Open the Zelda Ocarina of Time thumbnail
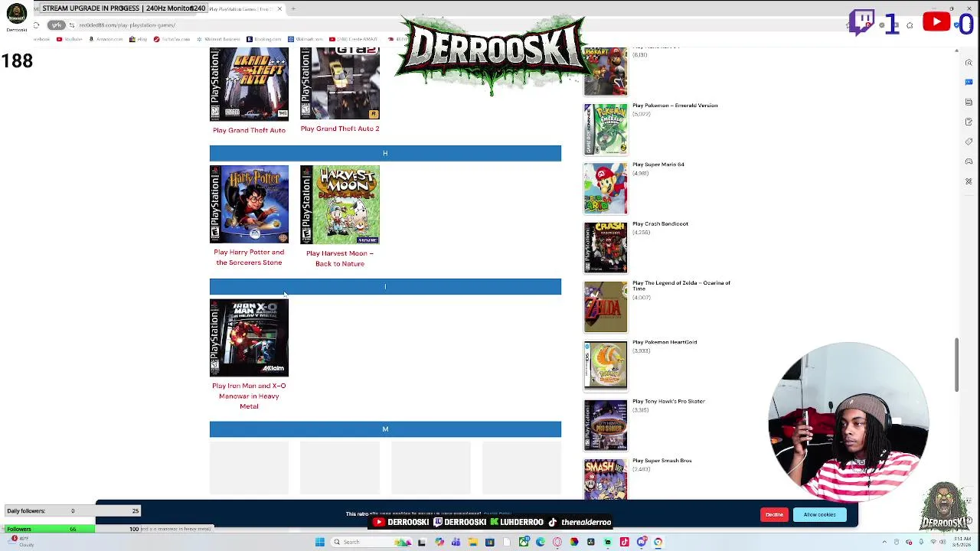Screen dimensions: 980x551 606,307
